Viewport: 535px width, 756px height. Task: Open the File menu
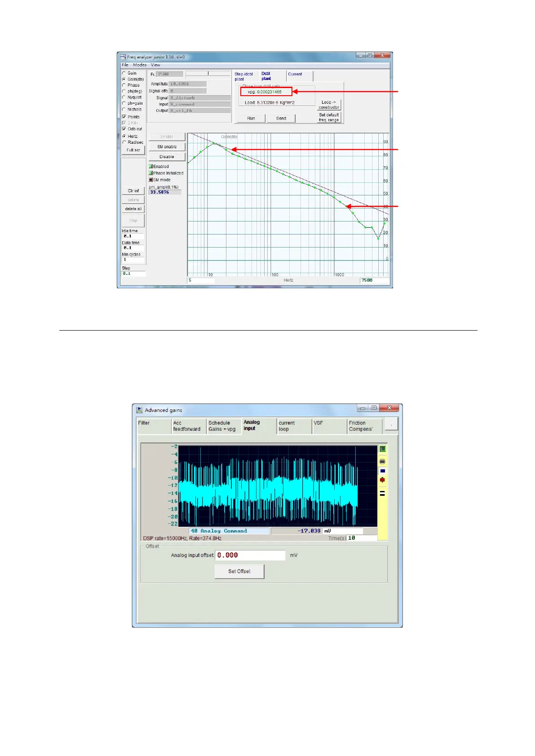point(125,65)
